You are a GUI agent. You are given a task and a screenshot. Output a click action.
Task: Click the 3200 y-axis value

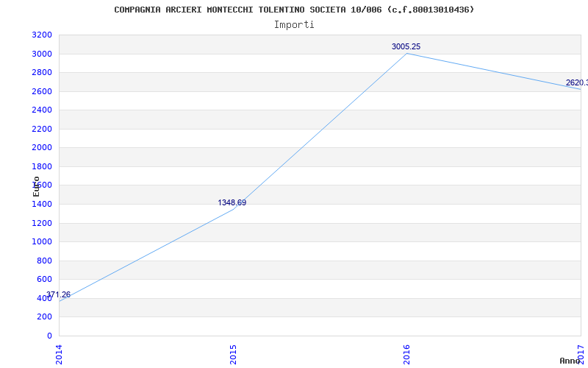tap(42, 35)
